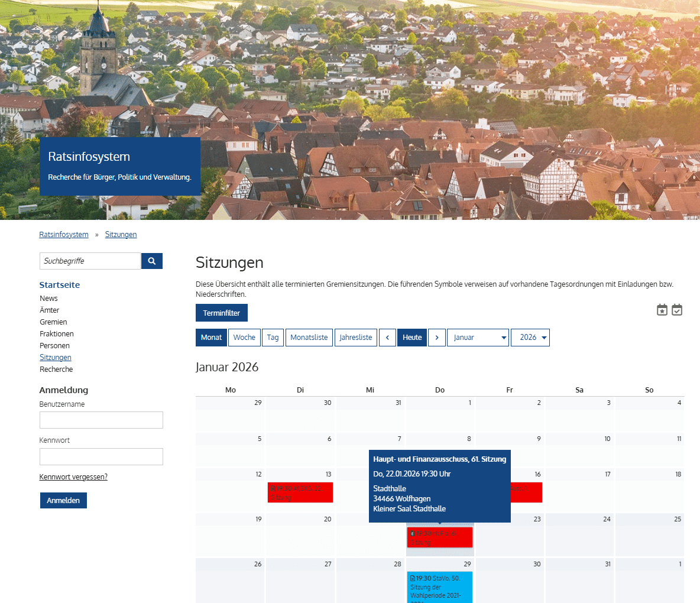Go to previous month with left chevron
The image size is (700, 603).
tap(387, 338)
